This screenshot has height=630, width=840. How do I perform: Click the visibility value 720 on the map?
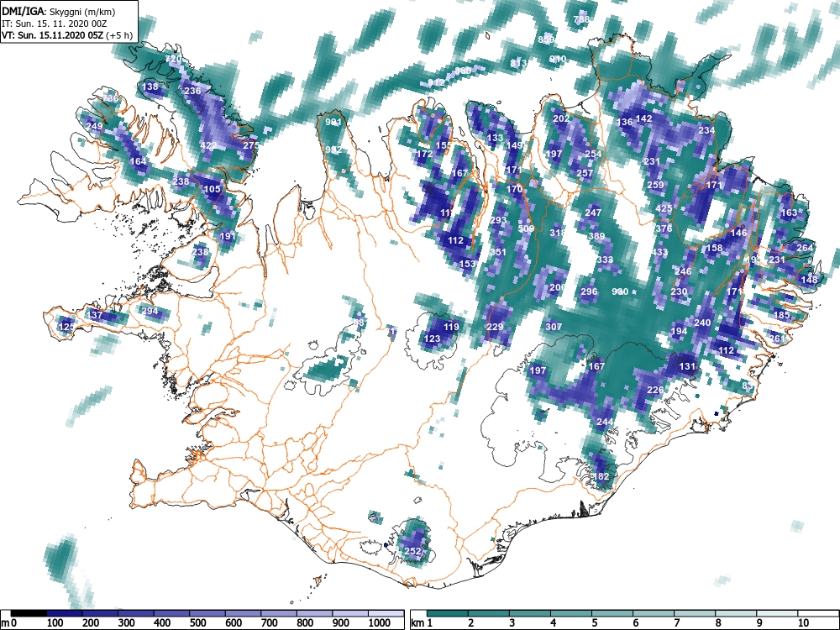[173, 60]
